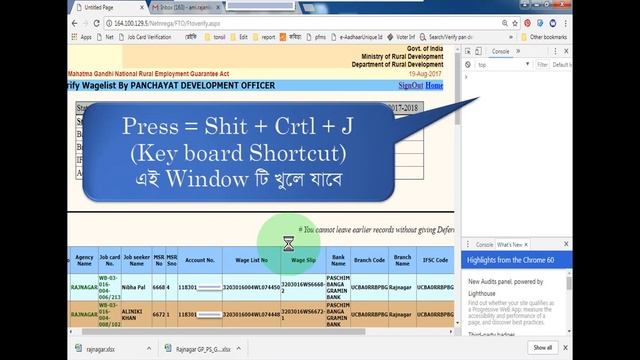
Task: Toggle the DevTools device toolbar icon
Action: pyautogui.click(x=478, y=51)
